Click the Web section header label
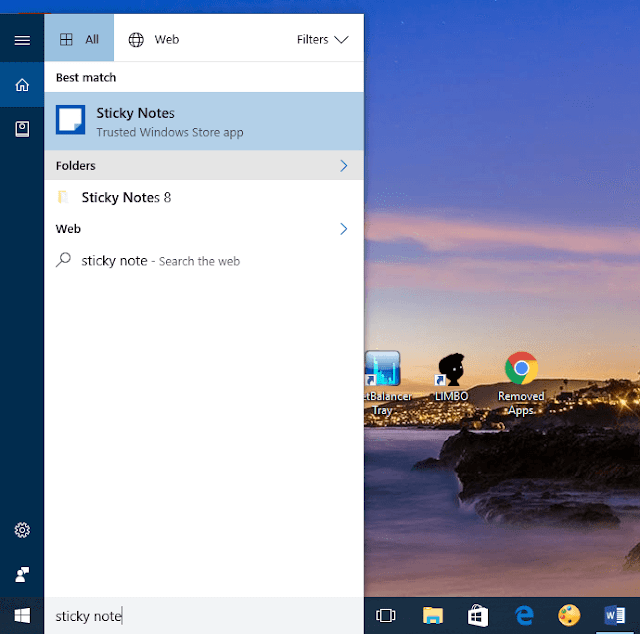640x634 pixels. click(x=68, y=229)
